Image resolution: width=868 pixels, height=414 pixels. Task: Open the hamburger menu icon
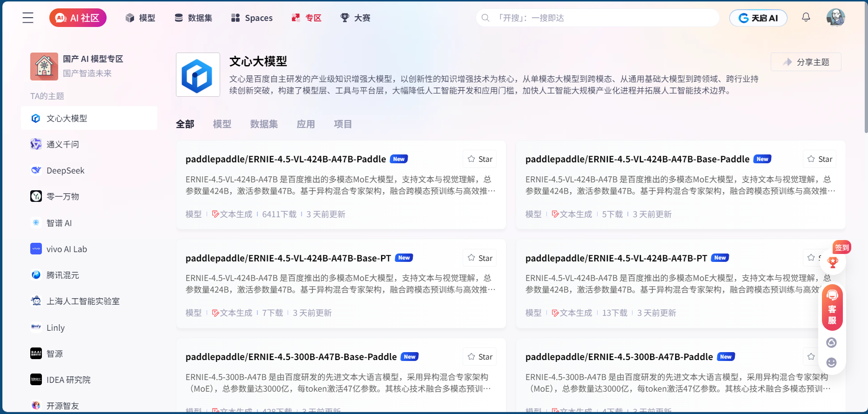point(28,18)
